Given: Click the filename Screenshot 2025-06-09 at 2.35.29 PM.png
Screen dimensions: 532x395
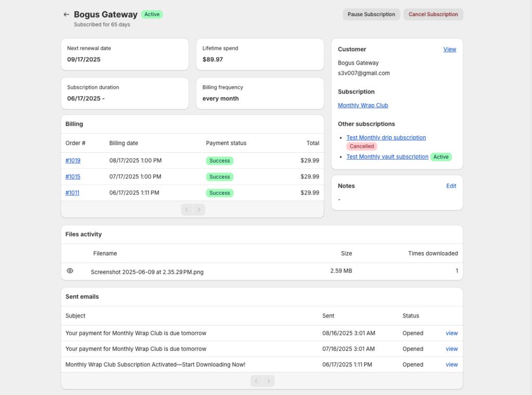Looking at the screenshot, I should [x=147, y=272].
